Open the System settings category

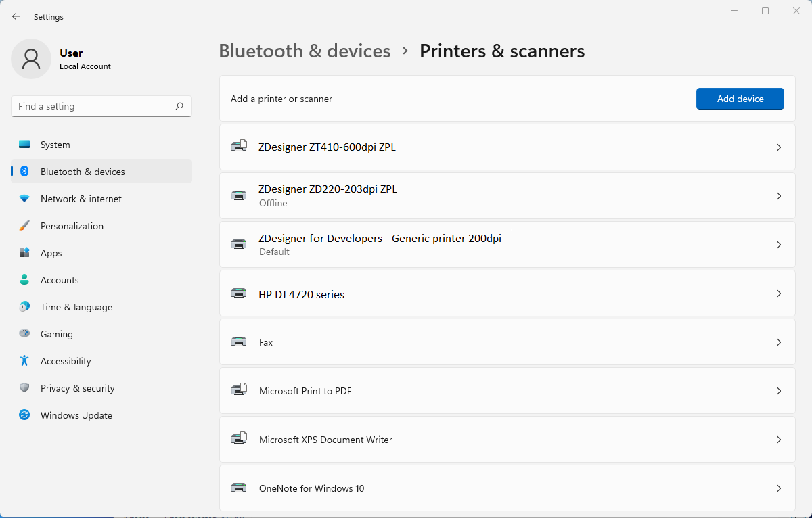pos(101,145)
